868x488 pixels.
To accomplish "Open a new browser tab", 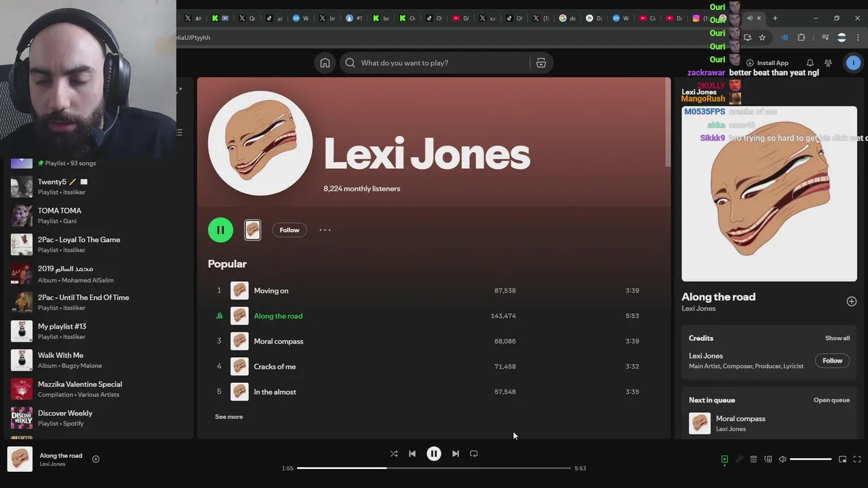I will pos(775,18).
